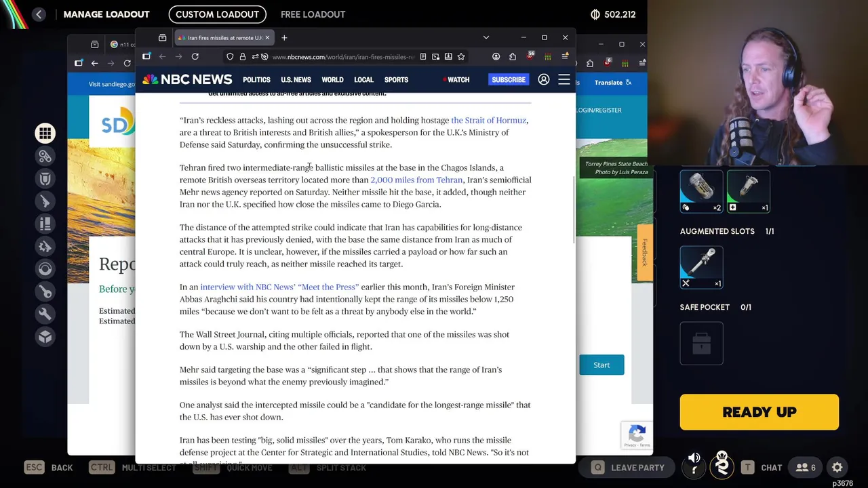Switch to MANAGE LOADOUT tab
The height and width of the screenshot is (488, 868).
(106, 14)
